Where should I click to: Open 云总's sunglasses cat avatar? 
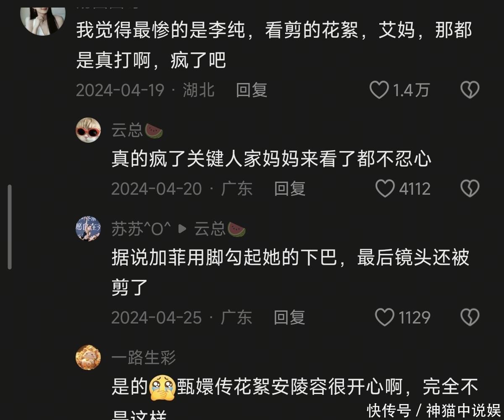tap(88, 130)
